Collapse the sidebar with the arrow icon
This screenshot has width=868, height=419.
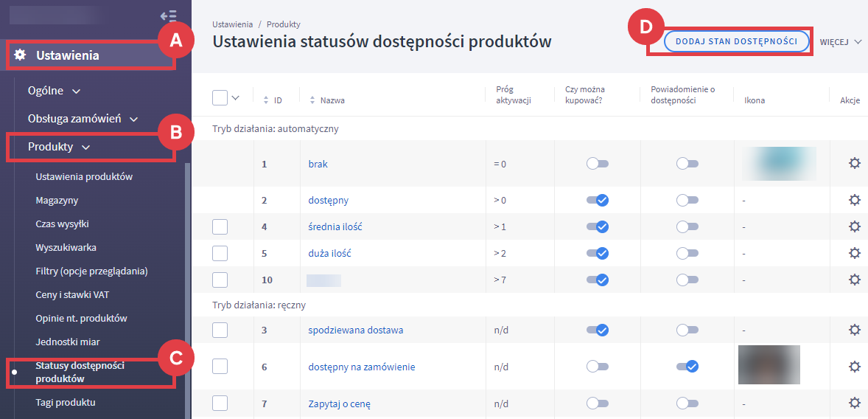click(168, 15)
